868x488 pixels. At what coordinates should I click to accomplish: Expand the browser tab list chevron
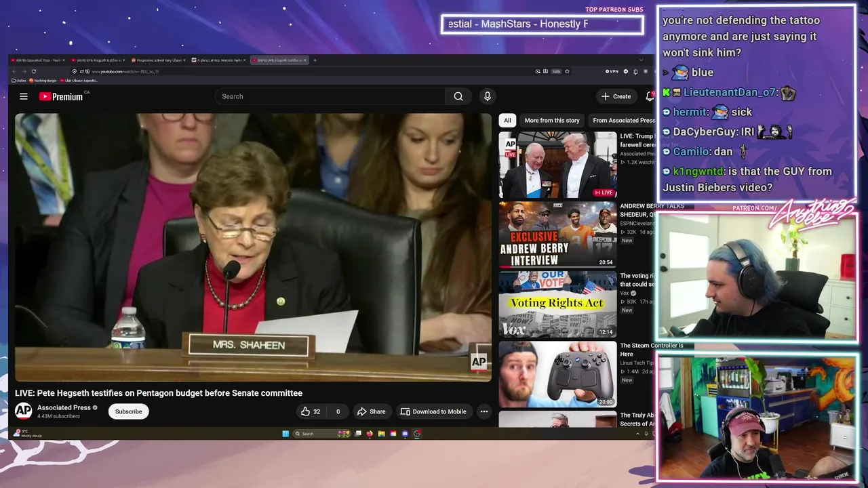(x=641, y=60)
